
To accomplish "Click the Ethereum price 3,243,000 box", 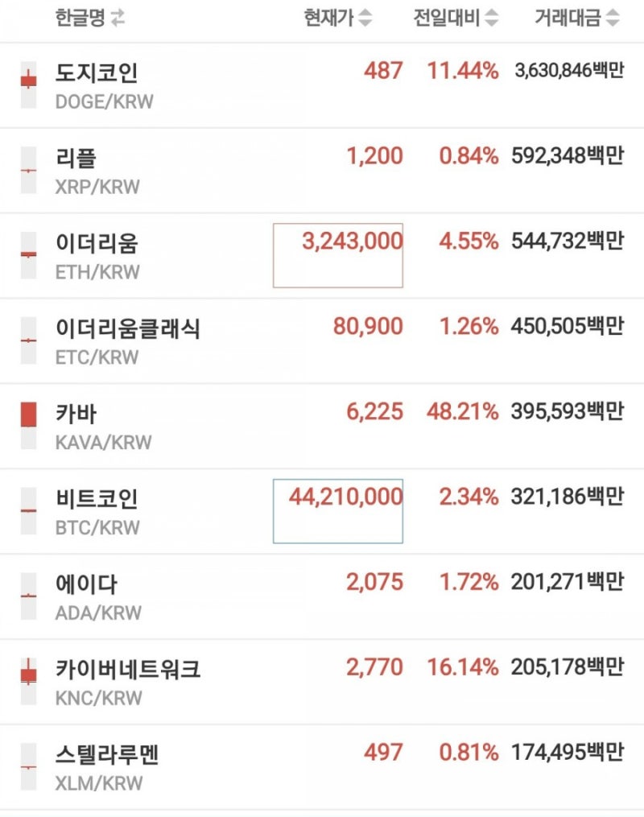I will (337, 255).
